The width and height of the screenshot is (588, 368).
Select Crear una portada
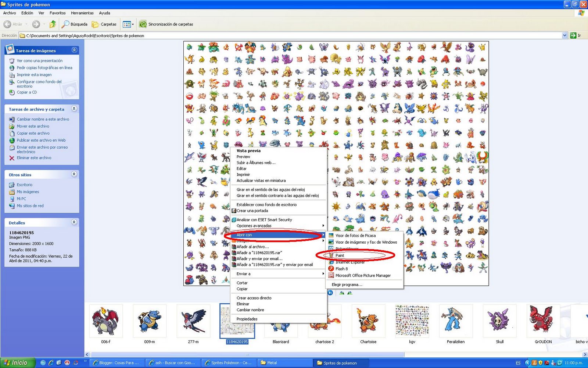(x=252, y=211)
